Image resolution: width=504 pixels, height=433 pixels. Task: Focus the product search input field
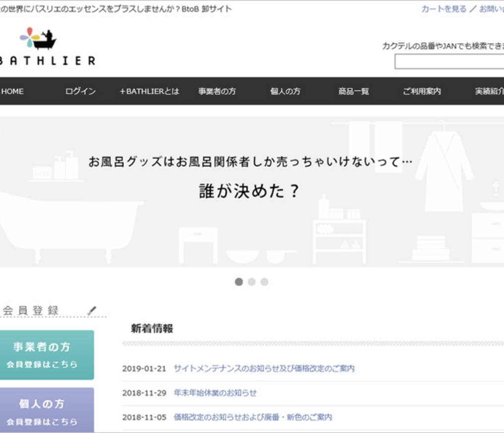[x=449, y=62]
